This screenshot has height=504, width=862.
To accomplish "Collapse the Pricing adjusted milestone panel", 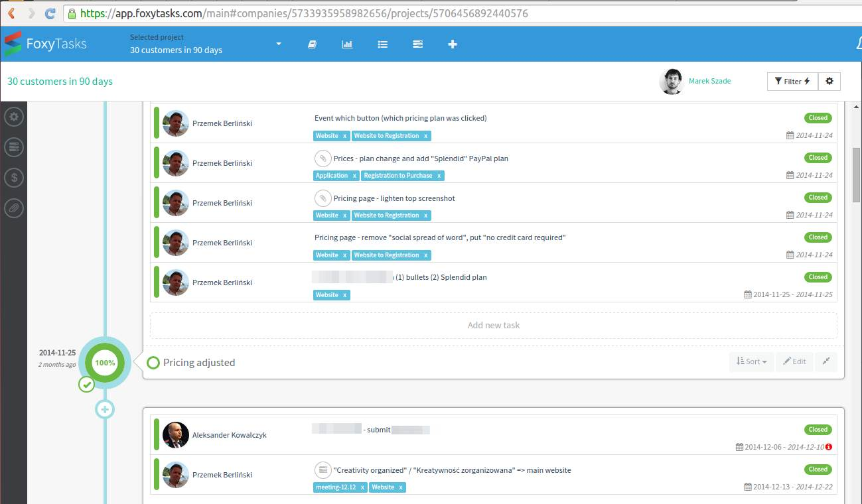I will [x=826, y=361].
